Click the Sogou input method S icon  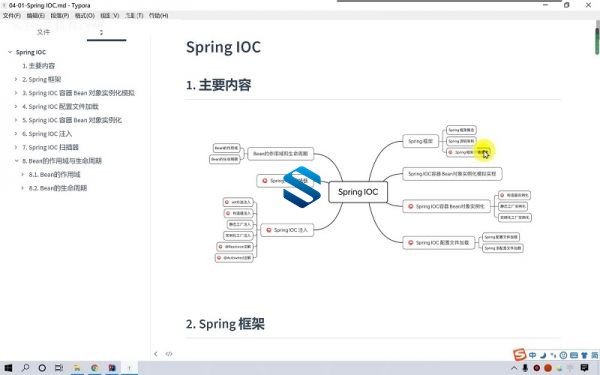[x=519, y=355]
